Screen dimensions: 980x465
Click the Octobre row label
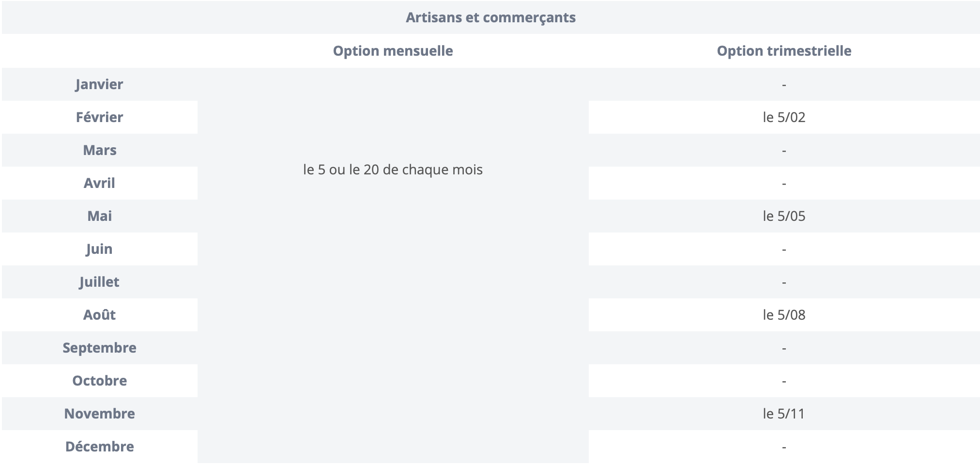(99, 381)
